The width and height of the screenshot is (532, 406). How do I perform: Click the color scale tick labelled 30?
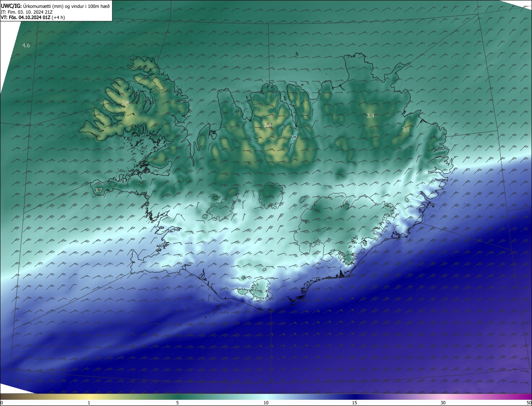coord(443,403)
